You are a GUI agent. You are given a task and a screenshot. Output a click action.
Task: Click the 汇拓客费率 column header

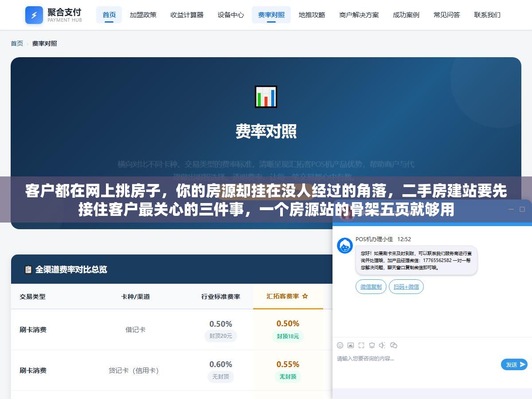click(288, 296)
